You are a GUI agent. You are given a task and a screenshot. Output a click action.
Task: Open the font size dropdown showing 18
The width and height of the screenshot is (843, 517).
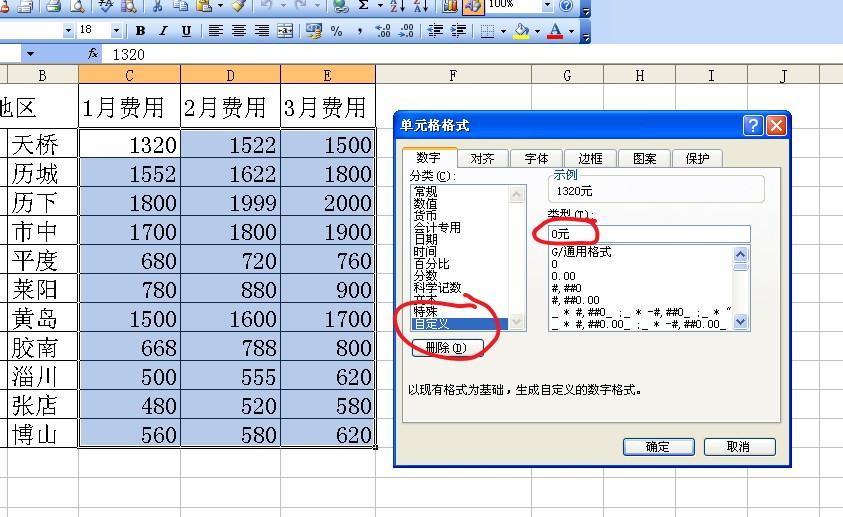pyautogui.click(x=116, y=31)
